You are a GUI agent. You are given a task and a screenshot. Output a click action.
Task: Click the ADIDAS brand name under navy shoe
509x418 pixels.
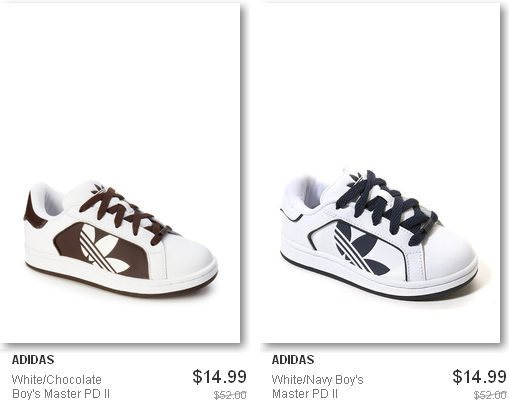click(293, 360)
